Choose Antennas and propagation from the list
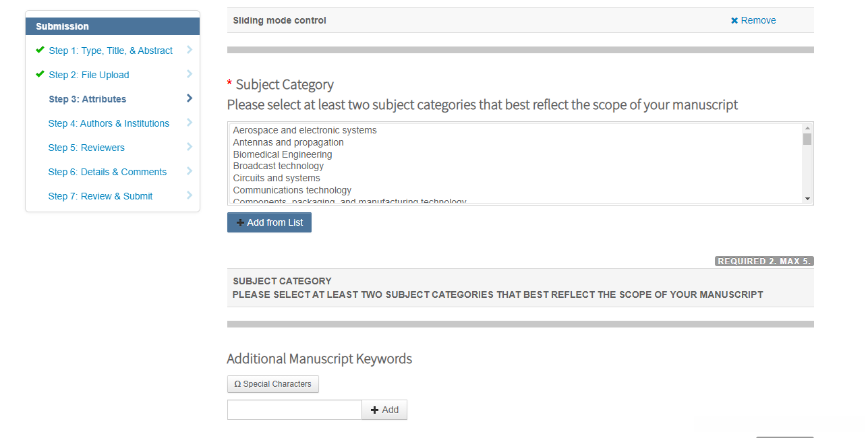Image resolution: width=868 pixels, height=438 pixels. tap(288, 142)
